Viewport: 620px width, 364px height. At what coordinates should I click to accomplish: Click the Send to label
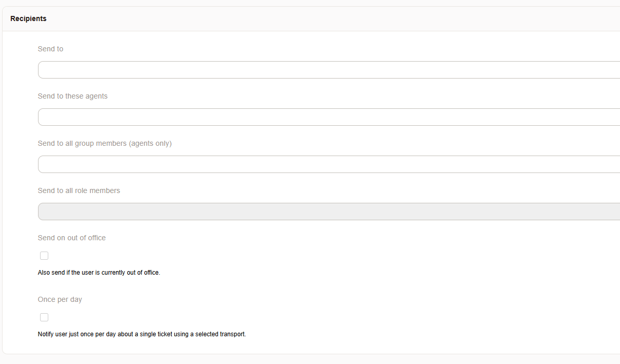[x=50, y=48]
